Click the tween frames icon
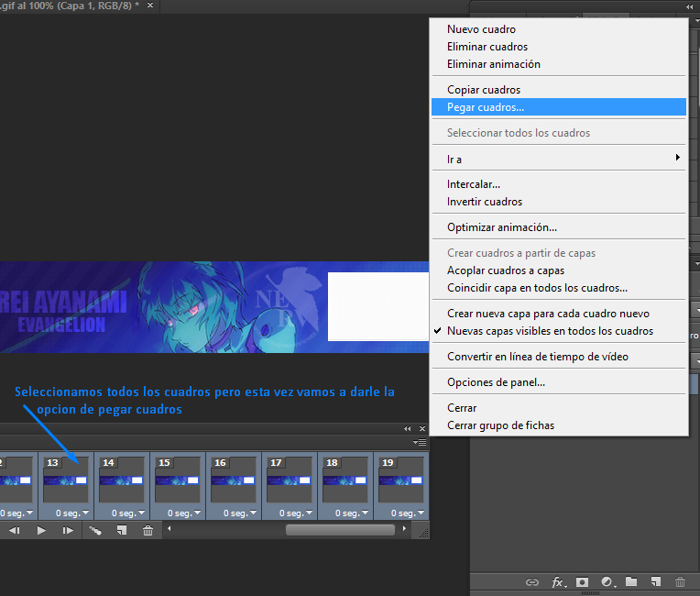The image size is (700, 596). pos(95,530)
